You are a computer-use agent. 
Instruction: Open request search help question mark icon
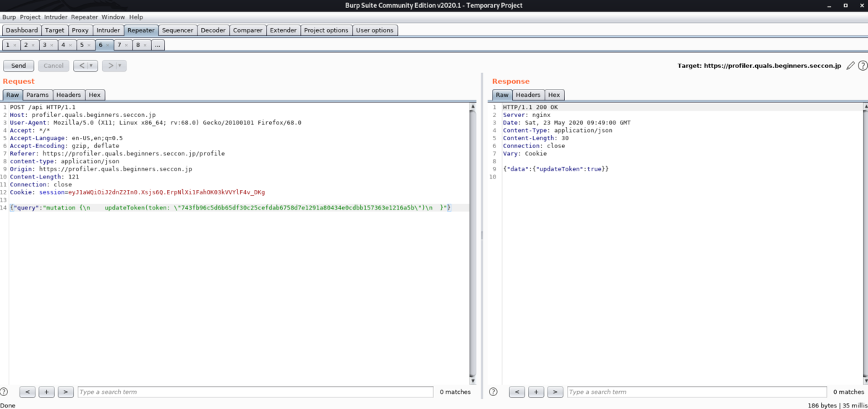pos(4,392)
